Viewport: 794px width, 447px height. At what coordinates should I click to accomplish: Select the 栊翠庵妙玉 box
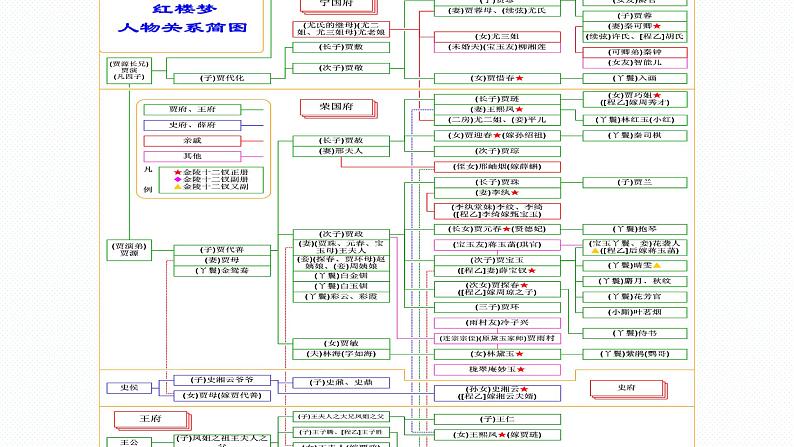(497, 370)
